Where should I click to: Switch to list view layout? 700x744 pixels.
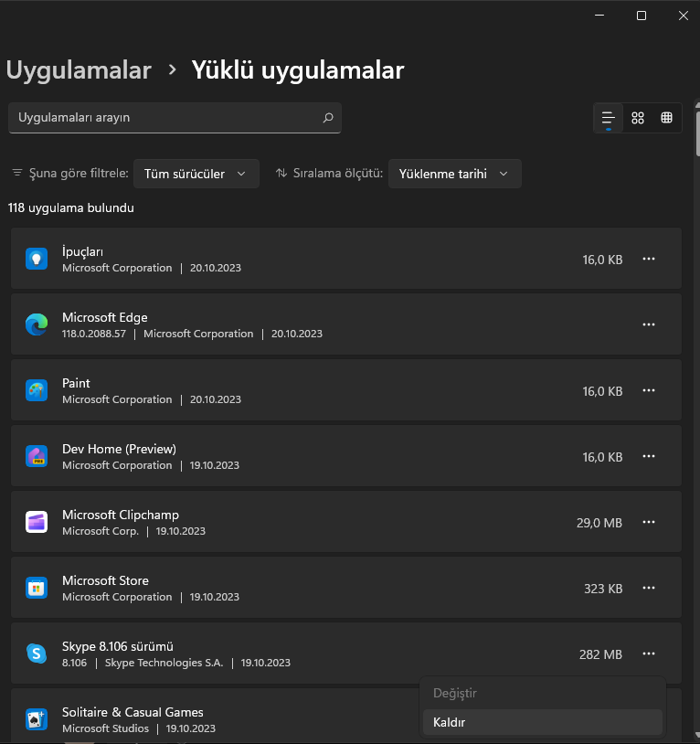tap(608, 118)
